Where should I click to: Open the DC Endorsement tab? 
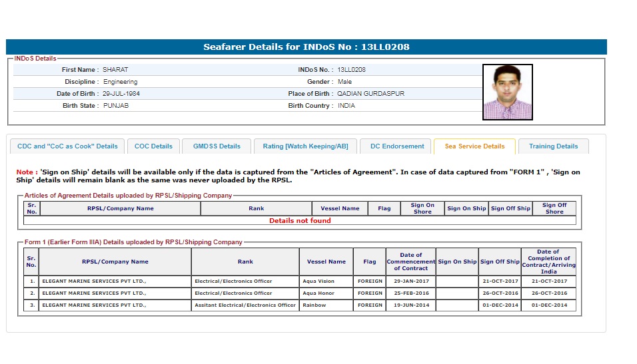coord(397,146)
